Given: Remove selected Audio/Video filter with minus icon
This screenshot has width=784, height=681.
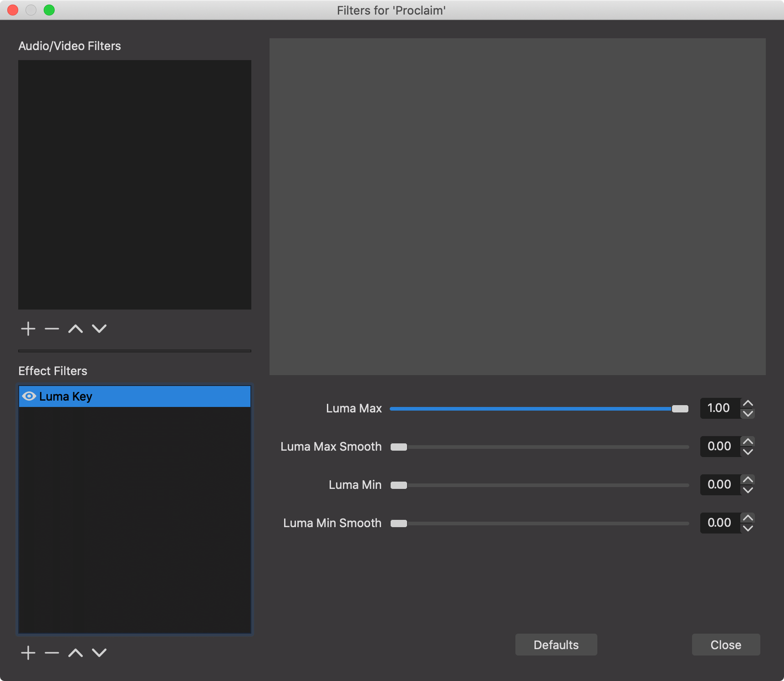Looking at the screenshot, I should 52,329.
